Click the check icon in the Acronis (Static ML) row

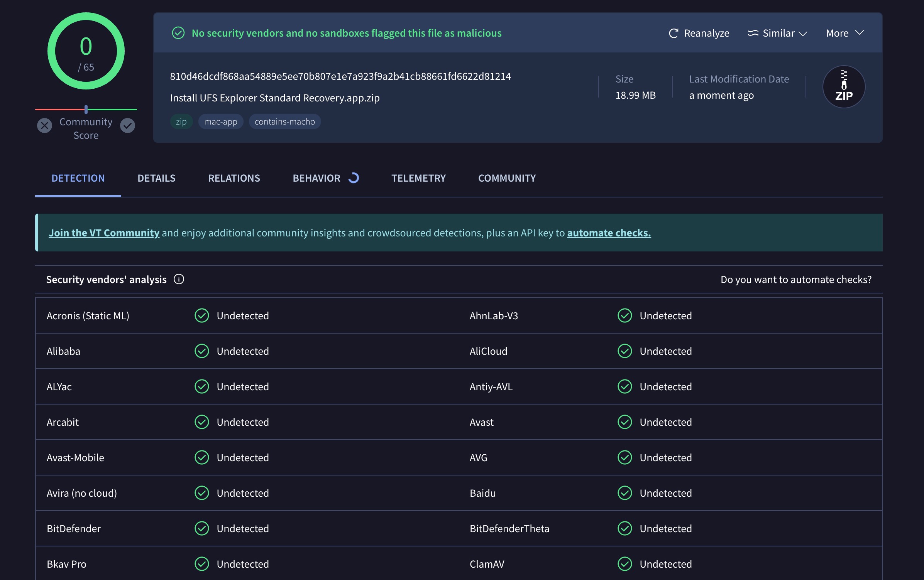tap(201, 315)
